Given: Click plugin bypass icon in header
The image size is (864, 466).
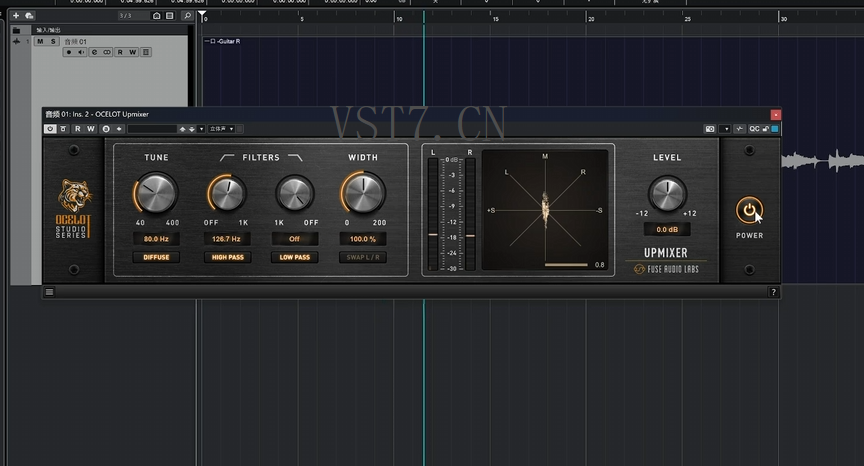Looking at the screenshot, I should (63, 129).
